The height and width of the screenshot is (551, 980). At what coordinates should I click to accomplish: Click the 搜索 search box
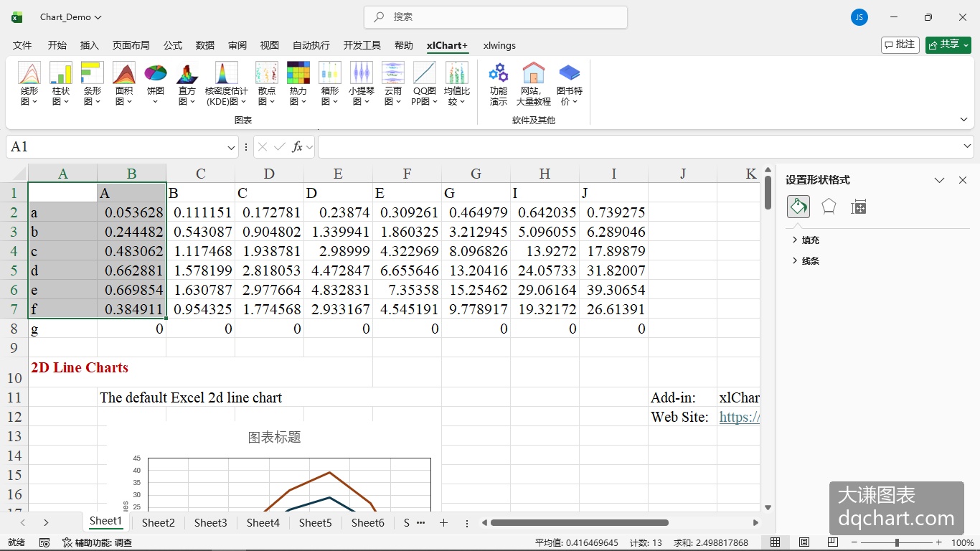(496, 17)
